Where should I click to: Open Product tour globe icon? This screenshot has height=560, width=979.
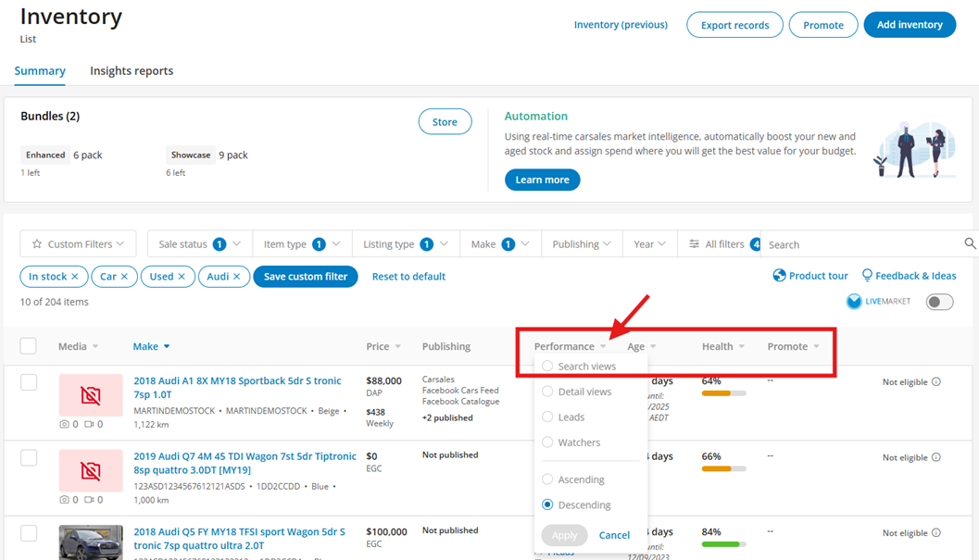point(780,276)
